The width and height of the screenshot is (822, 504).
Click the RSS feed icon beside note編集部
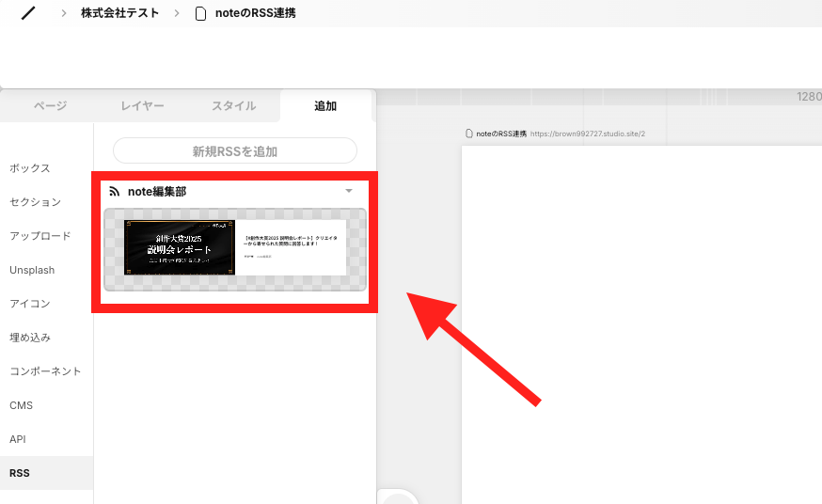point(115,192)
